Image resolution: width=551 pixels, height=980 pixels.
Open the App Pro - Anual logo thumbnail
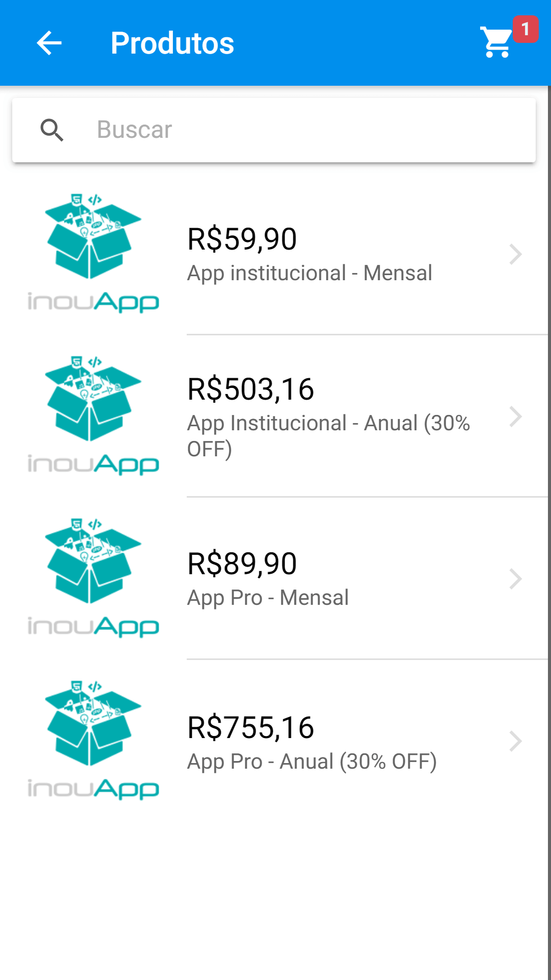point(93,740)
